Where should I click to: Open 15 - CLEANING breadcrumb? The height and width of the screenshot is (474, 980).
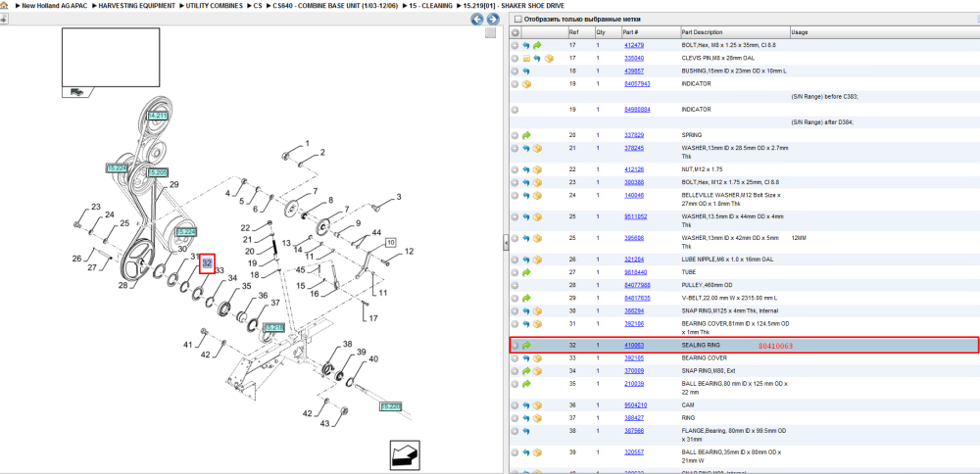point(430,5)
